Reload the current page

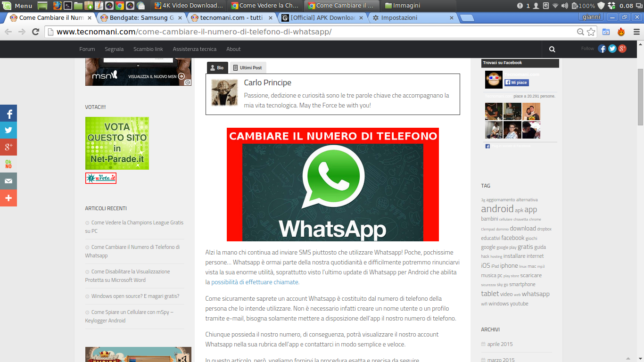[x=35, y=32]
